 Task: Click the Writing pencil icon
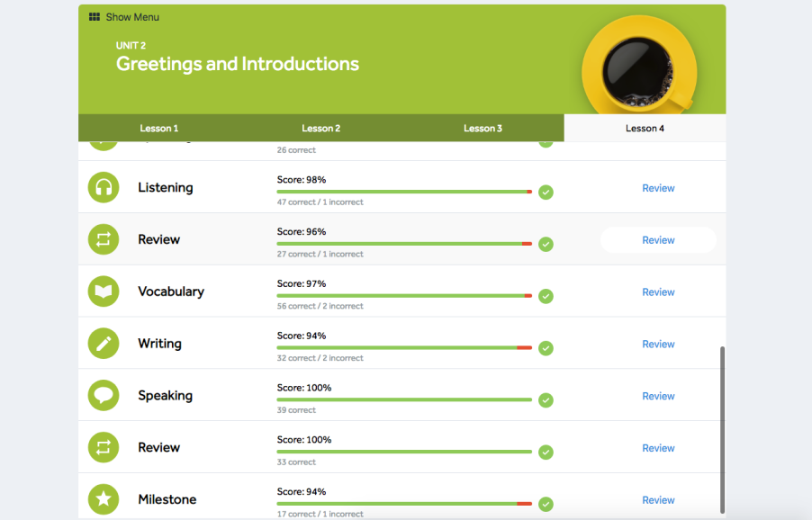coord(104,343)
